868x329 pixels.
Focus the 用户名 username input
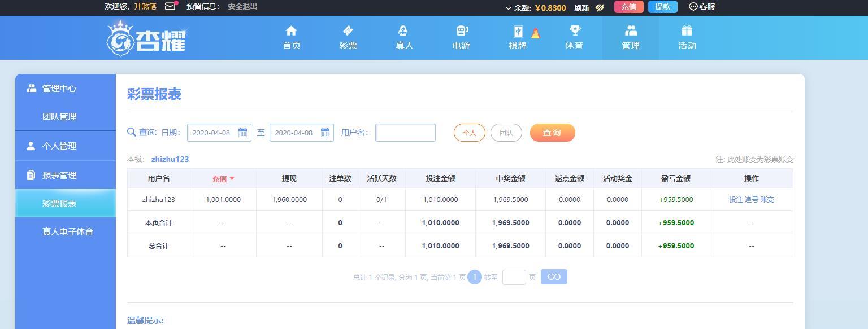[405, 133]
